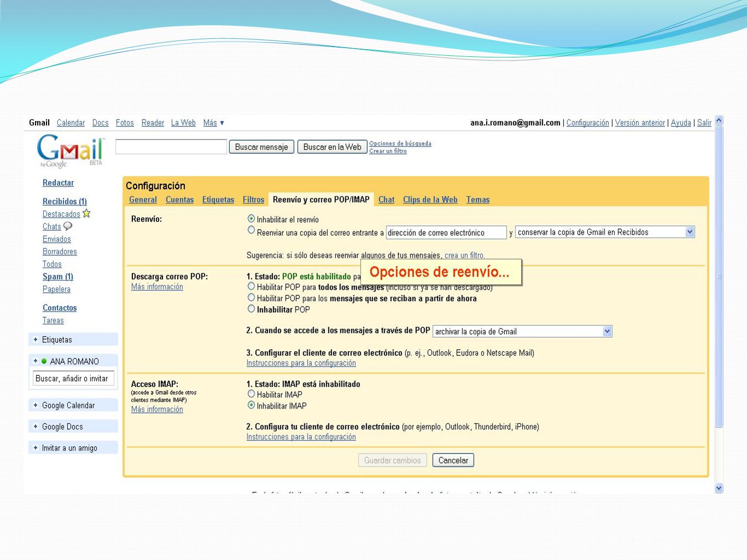Viewport: 747px width, 560px height.
Task: Click the dirección de correo electrónico field
Action: point(447,232)
